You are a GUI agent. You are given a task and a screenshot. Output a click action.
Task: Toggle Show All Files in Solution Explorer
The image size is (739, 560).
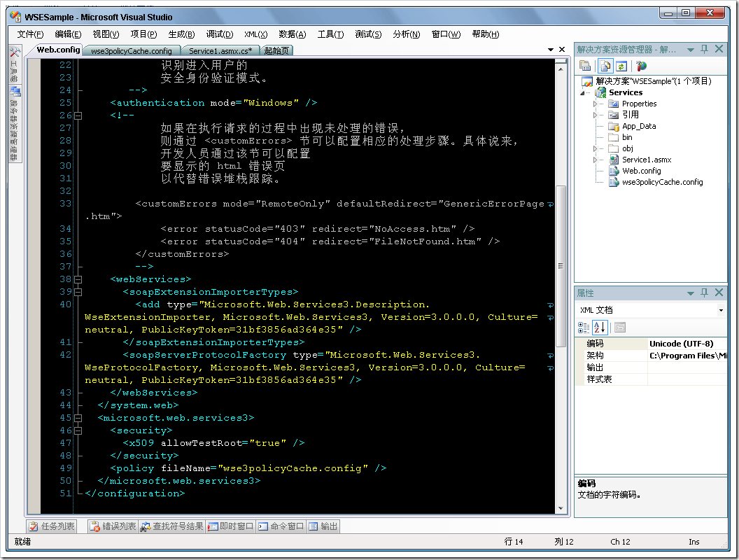pyautogui.click(x=605, y=66)
